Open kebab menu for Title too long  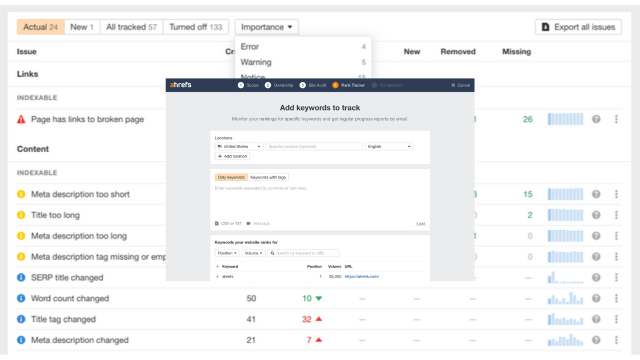(x=616, y=215)
